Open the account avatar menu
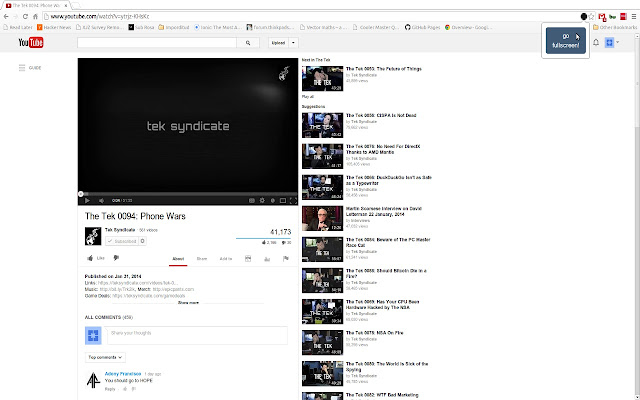The image size is (640, 400). point(609,42)
